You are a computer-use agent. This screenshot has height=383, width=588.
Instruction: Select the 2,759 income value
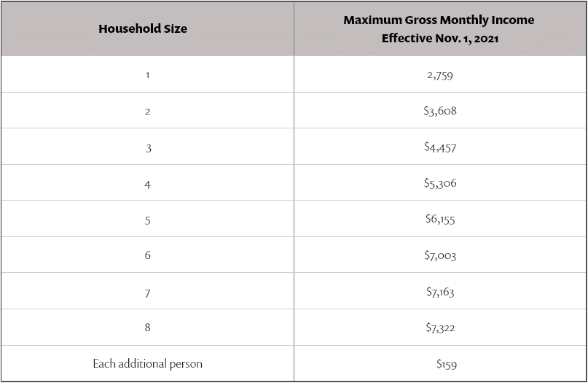[x=441, y=74]
